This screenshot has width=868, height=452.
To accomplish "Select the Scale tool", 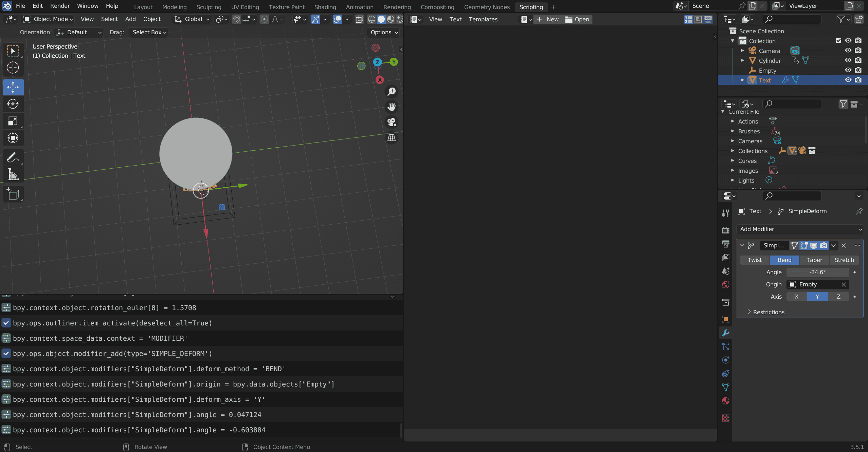I will pos(13,121).
